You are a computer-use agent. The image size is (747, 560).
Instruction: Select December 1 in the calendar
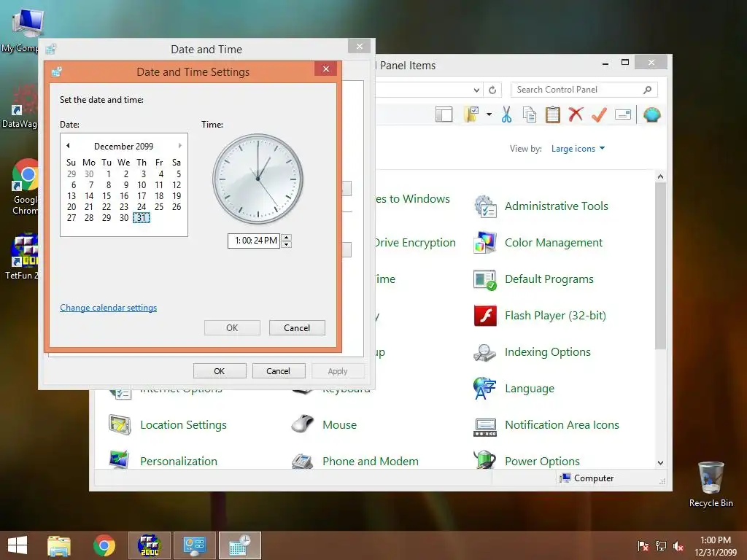(x=108, y=174)
